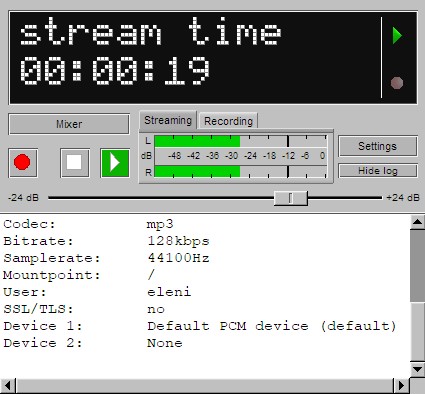Click the 'Default PCM device (default)' text
This screenshot has height=394, width=425.
click(x=272, y=326)
